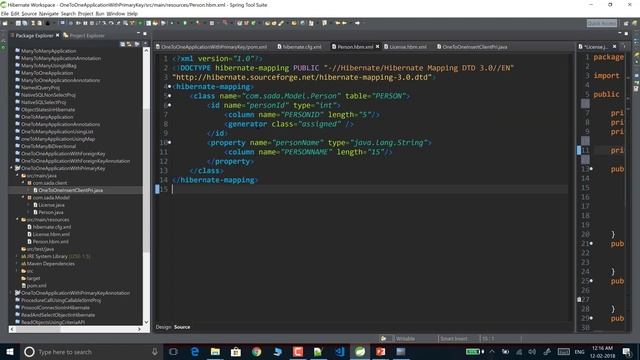The height and width of the screenshot is (360, 640).
Task: Fold the property element on line 10
Action: tap(169, 142)
